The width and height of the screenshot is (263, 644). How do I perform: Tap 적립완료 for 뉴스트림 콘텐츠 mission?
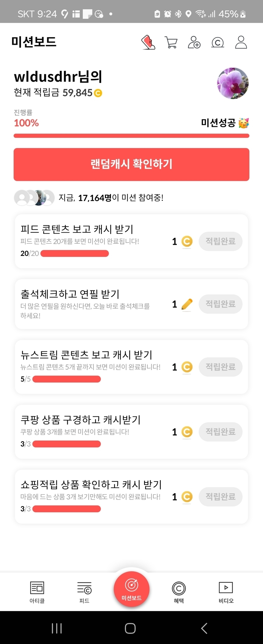[x=221, y=367]
